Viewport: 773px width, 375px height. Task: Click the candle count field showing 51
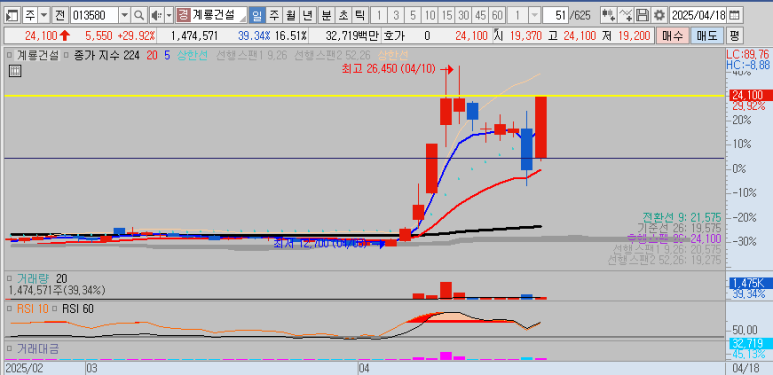(555, 16)
